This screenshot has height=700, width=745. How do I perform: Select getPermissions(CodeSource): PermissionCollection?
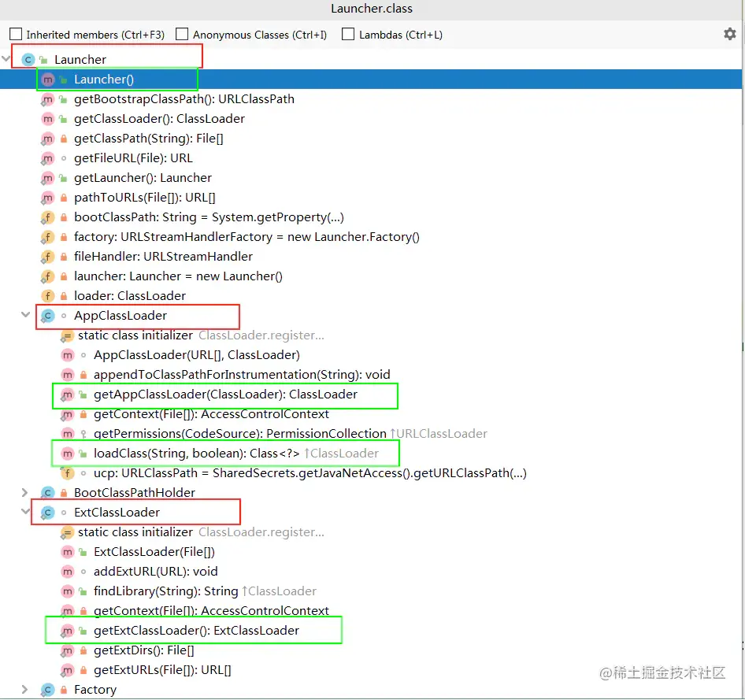(x=240, y=434)
